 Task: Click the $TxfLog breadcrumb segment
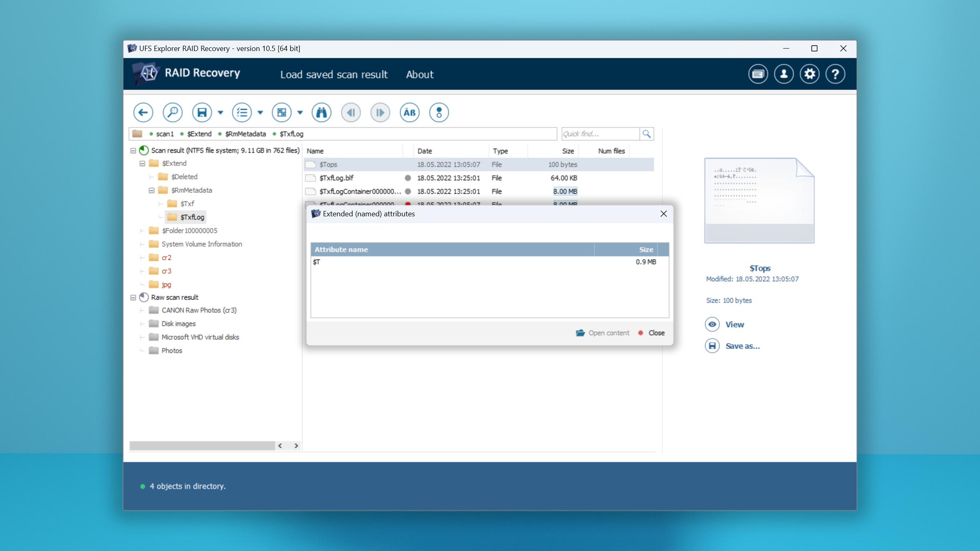(x=292, y=134)
